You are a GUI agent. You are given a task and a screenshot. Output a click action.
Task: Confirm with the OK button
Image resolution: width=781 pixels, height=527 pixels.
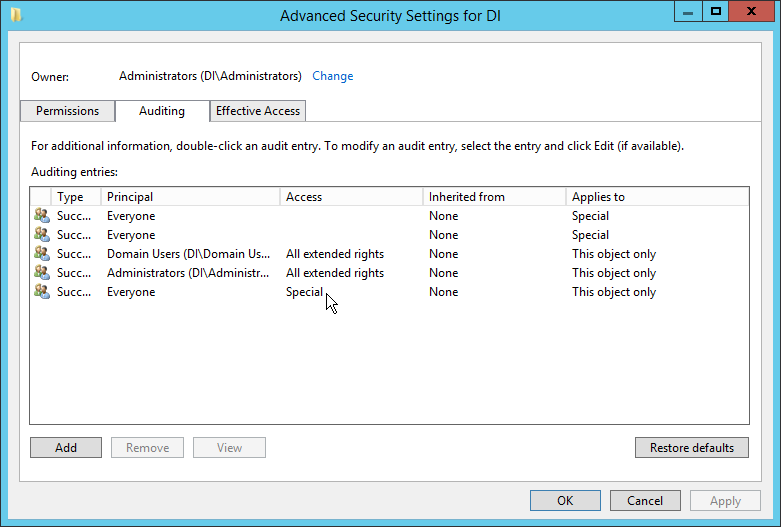click(x=565, y=501)
